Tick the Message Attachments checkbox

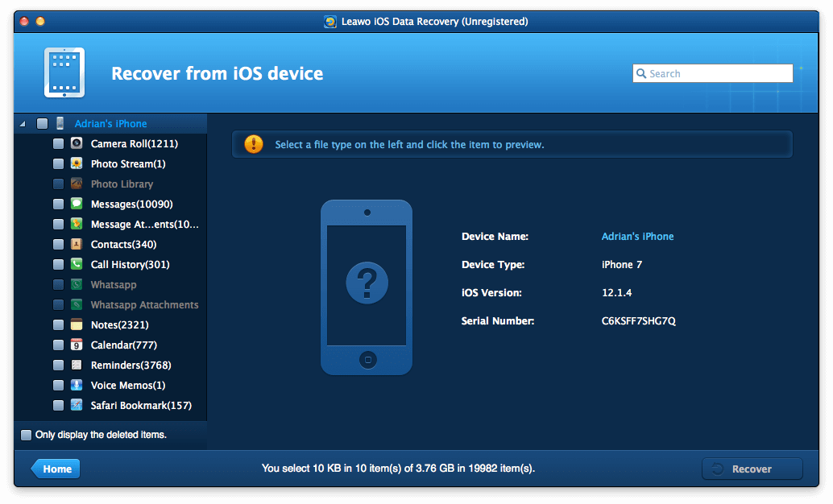(59, 224)
